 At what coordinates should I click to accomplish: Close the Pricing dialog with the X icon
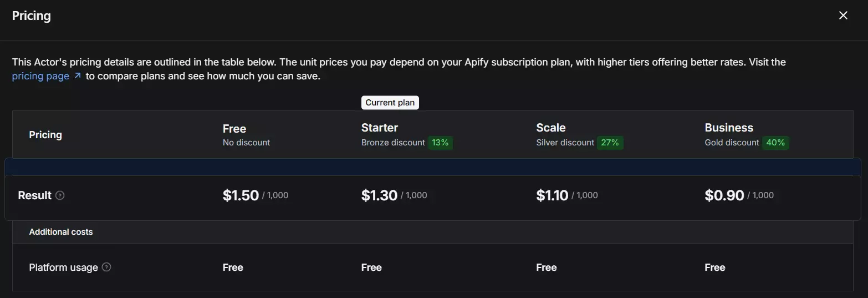(843, 16)
